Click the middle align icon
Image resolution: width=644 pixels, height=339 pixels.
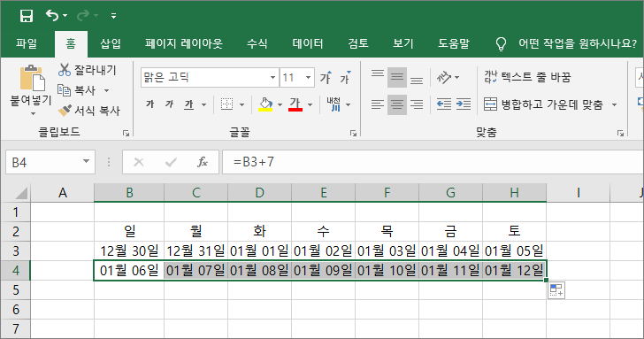click(x=396, y=77)
